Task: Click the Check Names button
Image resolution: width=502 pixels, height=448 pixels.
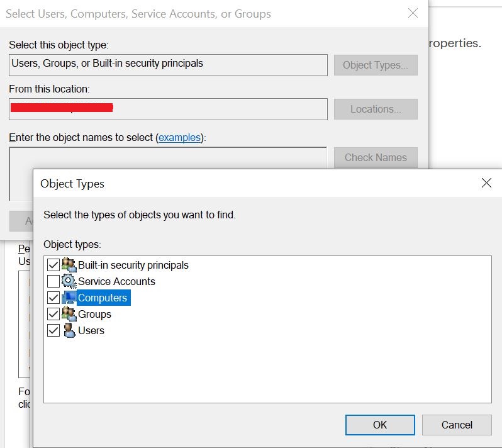Action: point(376,157)
